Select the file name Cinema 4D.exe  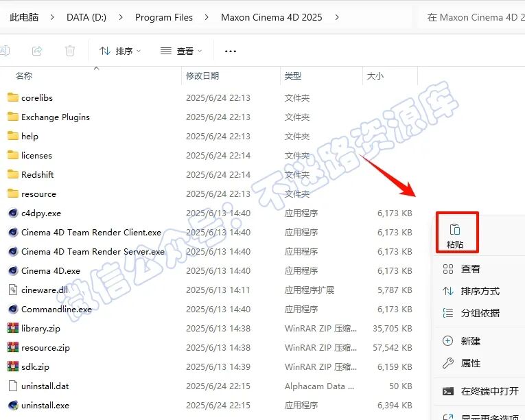51,270
